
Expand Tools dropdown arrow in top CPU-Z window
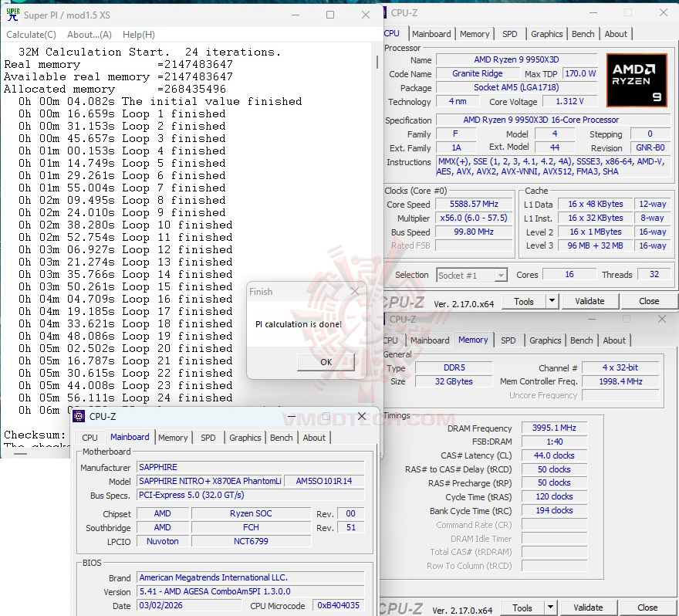552,302
